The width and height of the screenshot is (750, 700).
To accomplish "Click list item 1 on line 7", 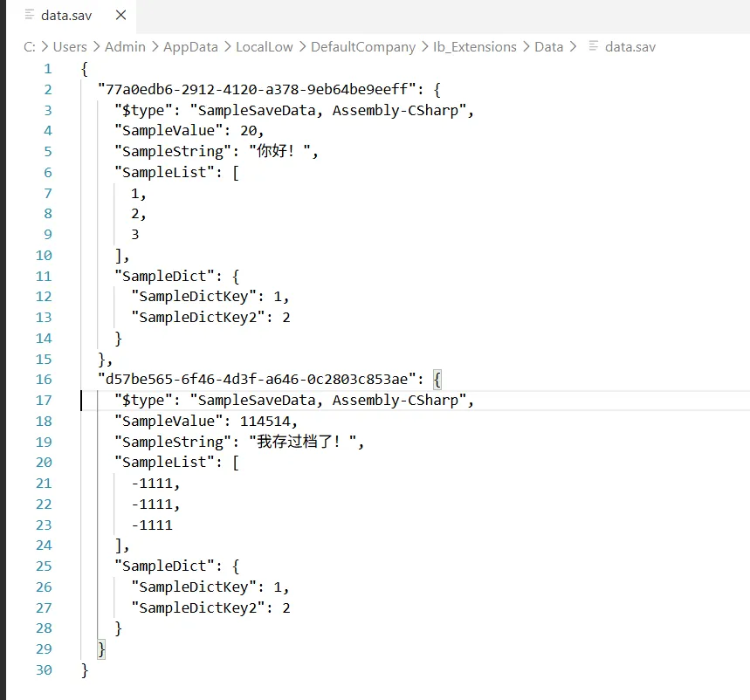I will [135, 193].
